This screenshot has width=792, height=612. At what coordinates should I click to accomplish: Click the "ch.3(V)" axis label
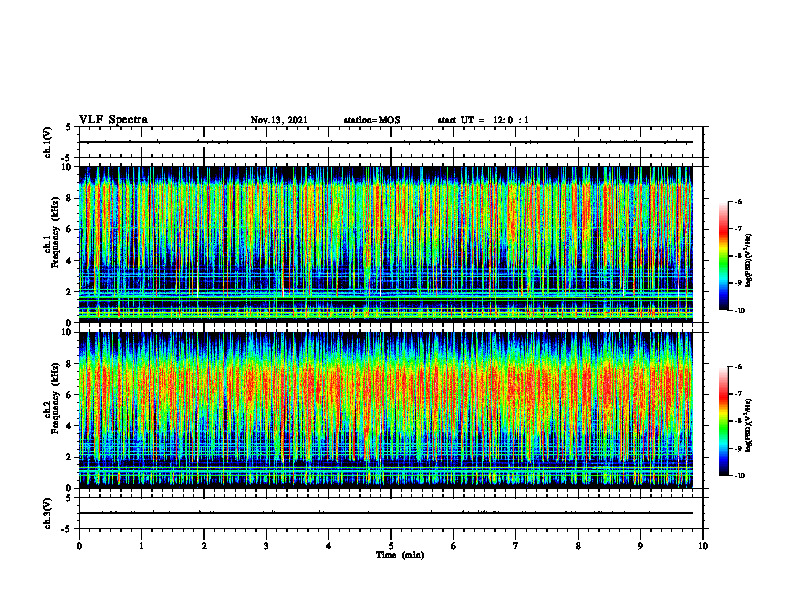48,514
